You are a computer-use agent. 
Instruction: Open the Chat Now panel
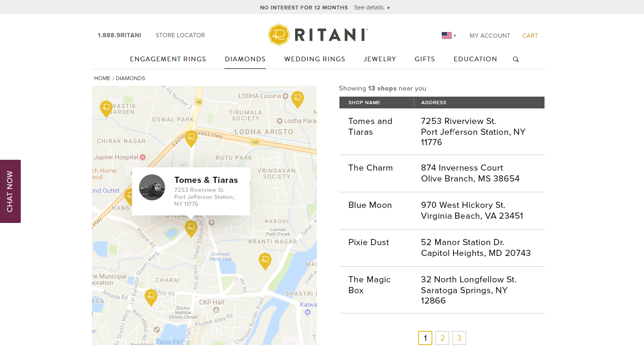click(10, 191)
